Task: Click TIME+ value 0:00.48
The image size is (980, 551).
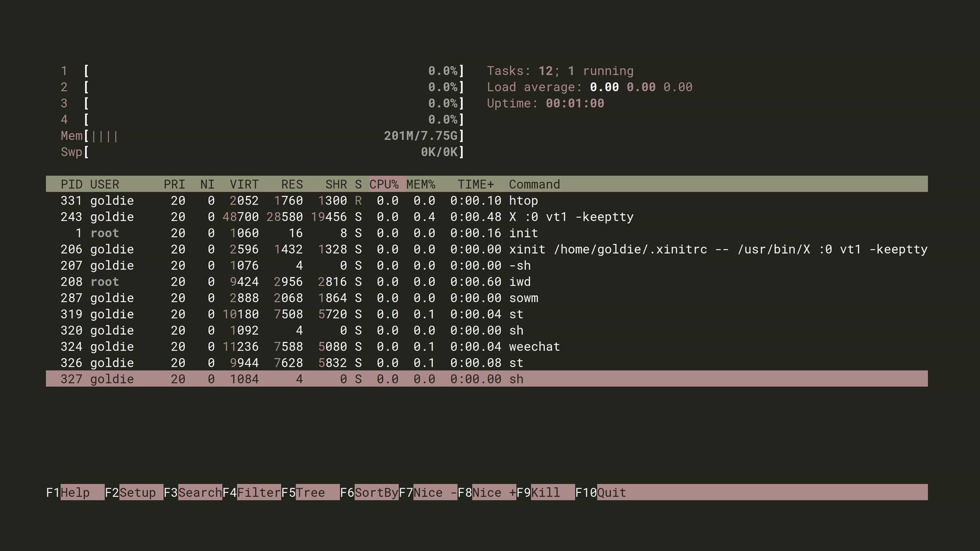Action: (x=476, y=217)
